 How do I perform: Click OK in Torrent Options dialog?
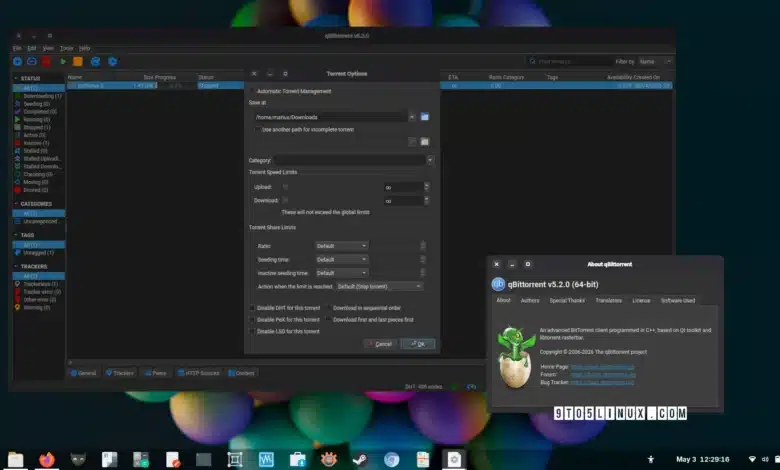point(418,344)
